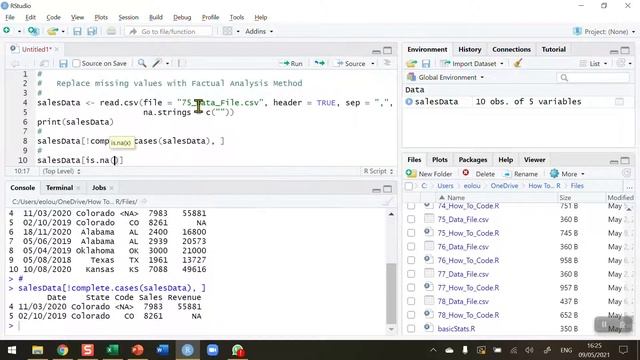Open the Addins dropdown
This screenshot has height=360, width=640.
[x=259, y=31]
